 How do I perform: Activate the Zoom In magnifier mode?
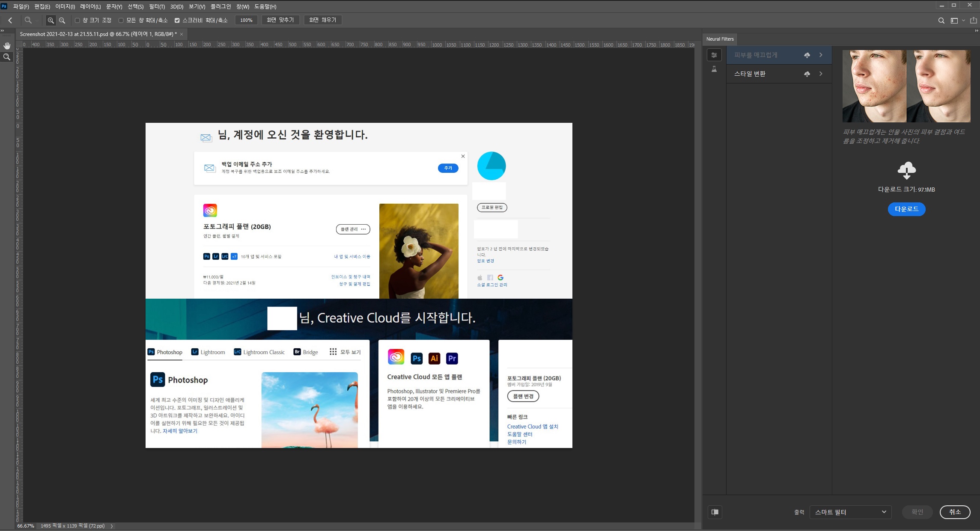click(x=51, y=20)
